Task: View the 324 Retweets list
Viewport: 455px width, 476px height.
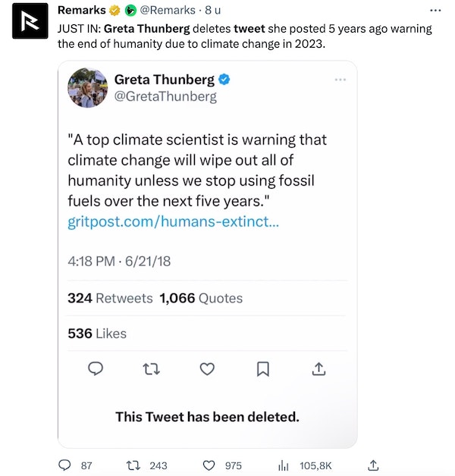Action: [110, 298]
